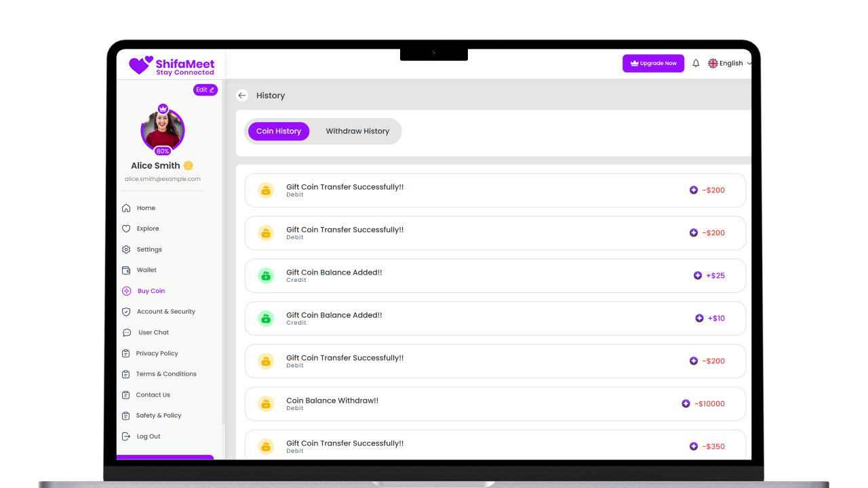The image size is (868, 488).
Task: Click the Log Out icon
Action: [126, 436]
